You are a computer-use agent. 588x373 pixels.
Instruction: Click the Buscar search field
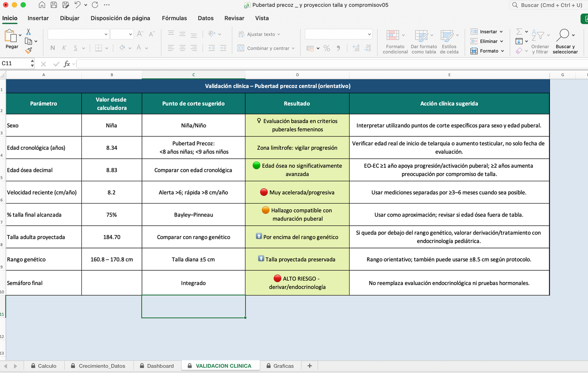point(549,5)
